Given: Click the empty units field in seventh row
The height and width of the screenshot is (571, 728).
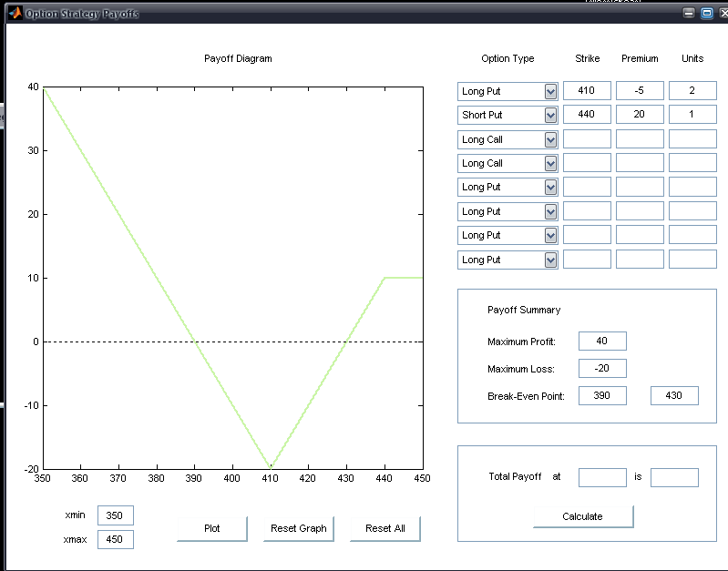Looking at the screenshot, I should pos(692,234).
